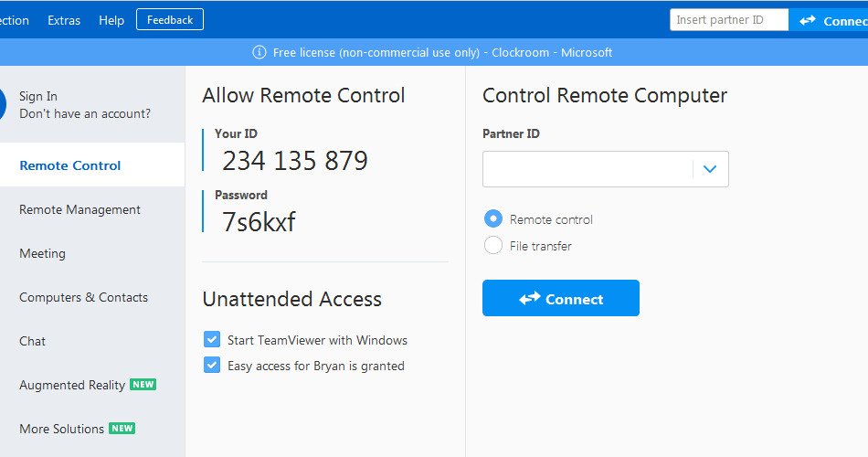Uncheck Start TeamViewer with Windows
The image size is (868, 457).
point(212,339)
